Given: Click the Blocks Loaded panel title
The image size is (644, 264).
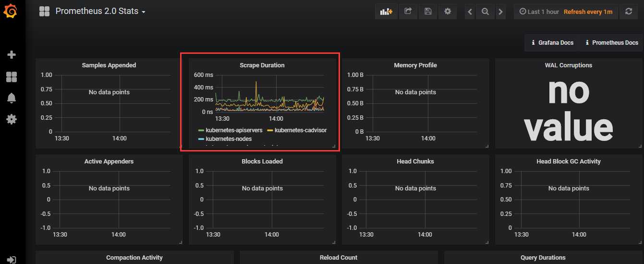Looking at the screenshot, I should (x=262, y=161).
